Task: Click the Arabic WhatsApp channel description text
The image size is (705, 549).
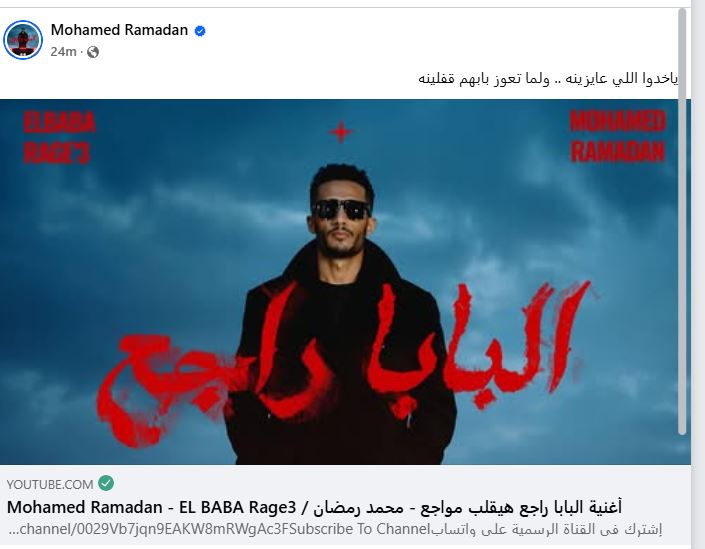Action: click(x=546, y=529)
